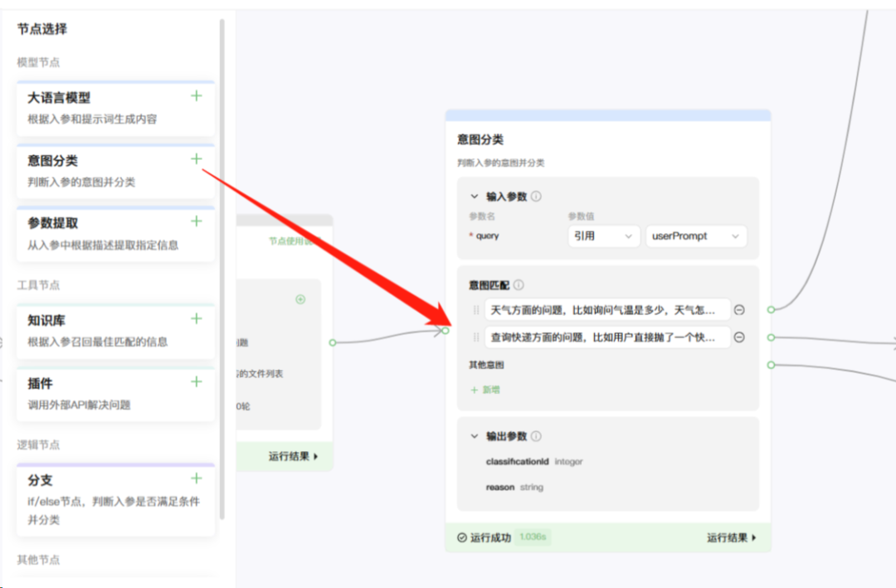
Task: Expand 运行结果 in the left node
Action: click(293, 457)
